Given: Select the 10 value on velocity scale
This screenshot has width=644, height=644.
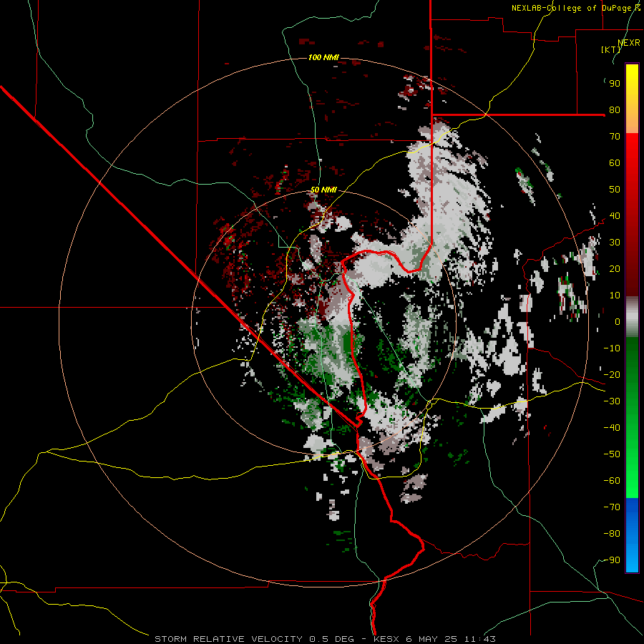Looking at the screenshot, I should click(615, 296).
